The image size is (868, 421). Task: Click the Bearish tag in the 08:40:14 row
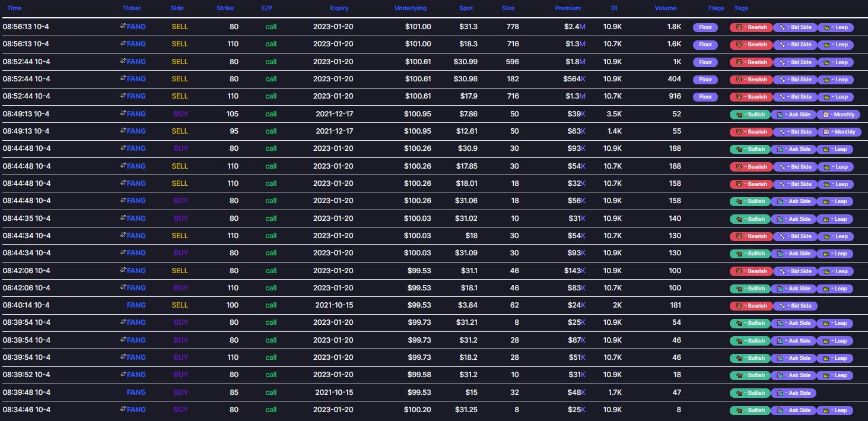751,306
